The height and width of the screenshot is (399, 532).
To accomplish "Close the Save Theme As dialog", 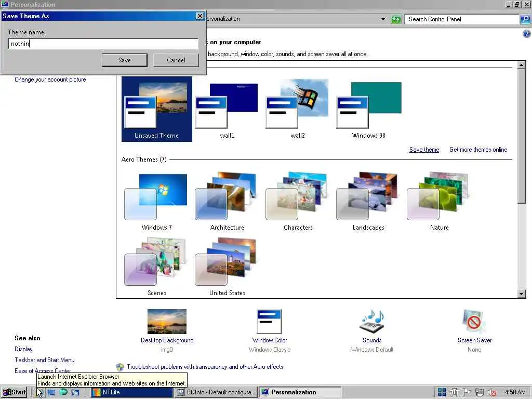I will click(200, 16).
